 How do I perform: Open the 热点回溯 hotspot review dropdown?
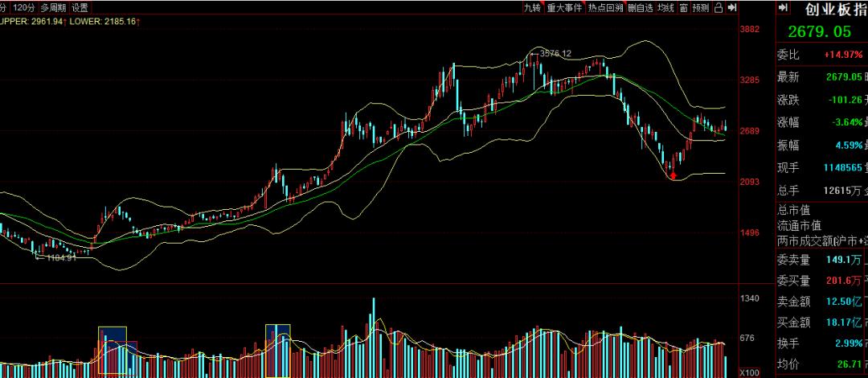click(605, 8)
